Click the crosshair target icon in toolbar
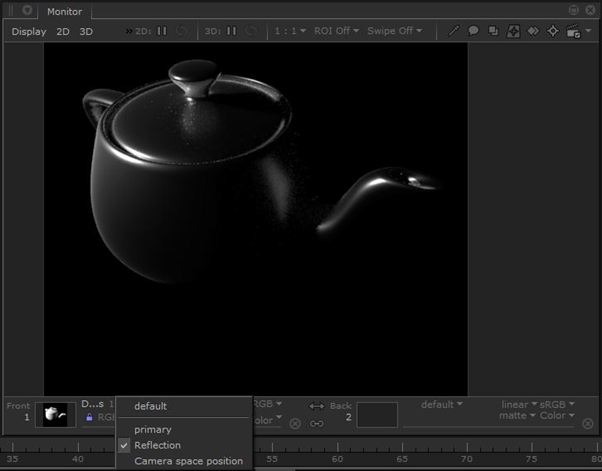 552,31
